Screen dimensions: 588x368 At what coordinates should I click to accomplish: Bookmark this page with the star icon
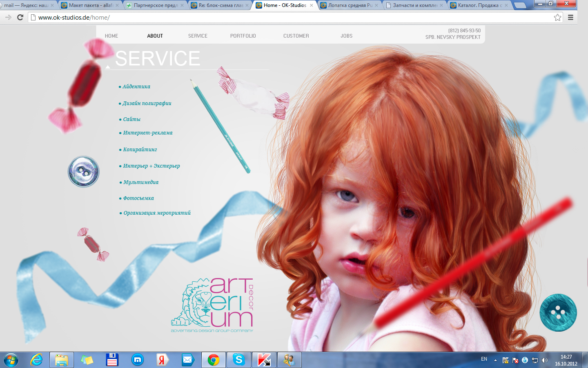557,17
